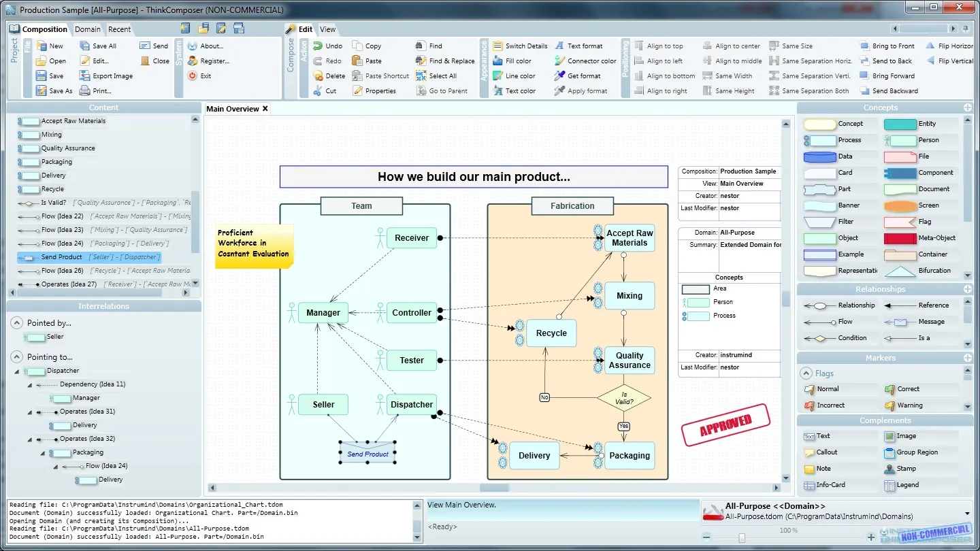
Task: Click Exit in System panel
Action: point(199,76)
